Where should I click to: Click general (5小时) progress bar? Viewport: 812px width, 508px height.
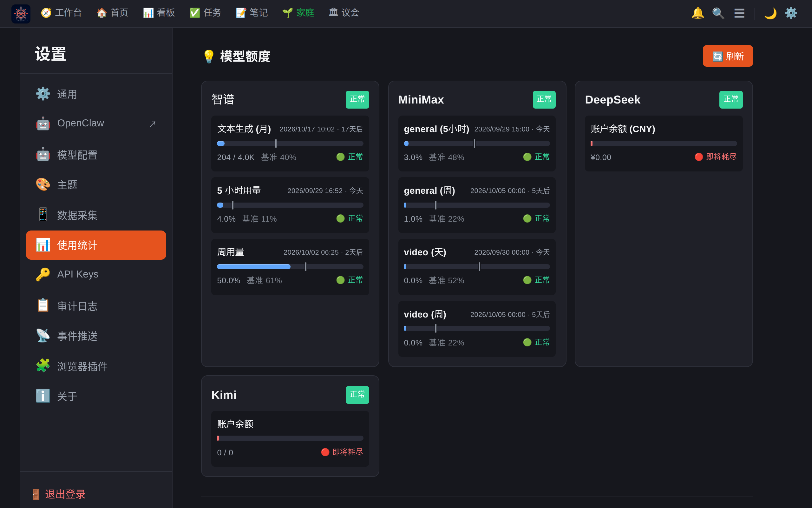tap(477, 144)
